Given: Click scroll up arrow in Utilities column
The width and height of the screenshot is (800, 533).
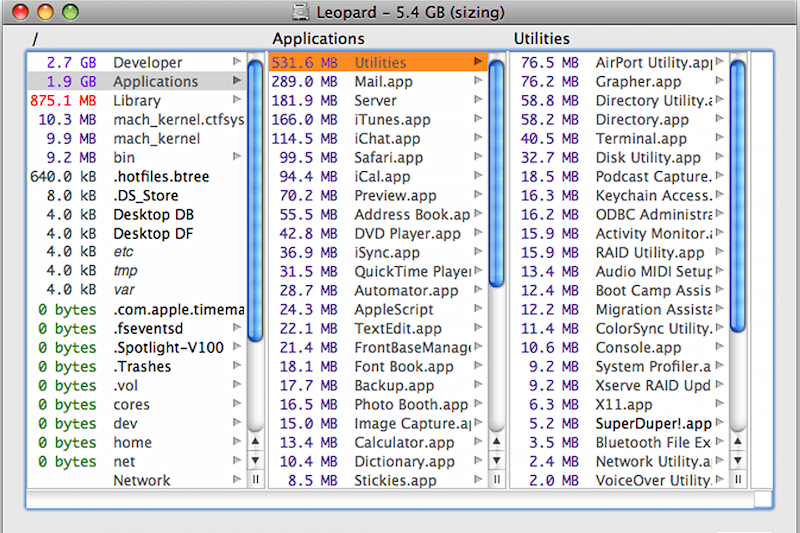Looking at the screenshot, I should (x=738, y=441).
